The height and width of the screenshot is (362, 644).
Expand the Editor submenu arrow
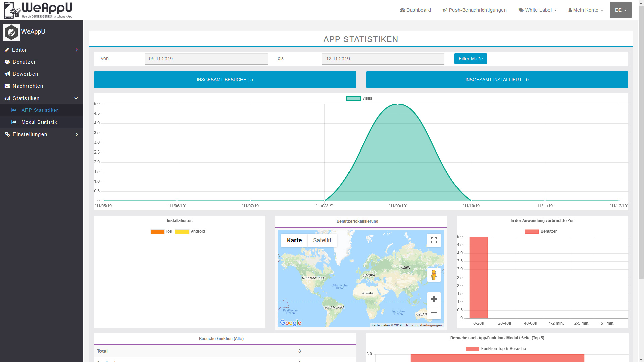(77, 50)
